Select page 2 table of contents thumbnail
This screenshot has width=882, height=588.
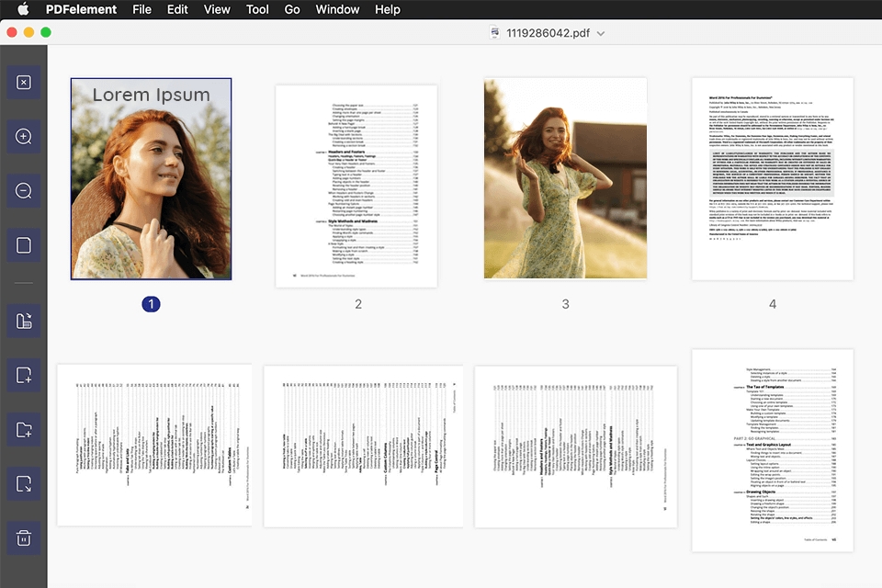[356, 186]
